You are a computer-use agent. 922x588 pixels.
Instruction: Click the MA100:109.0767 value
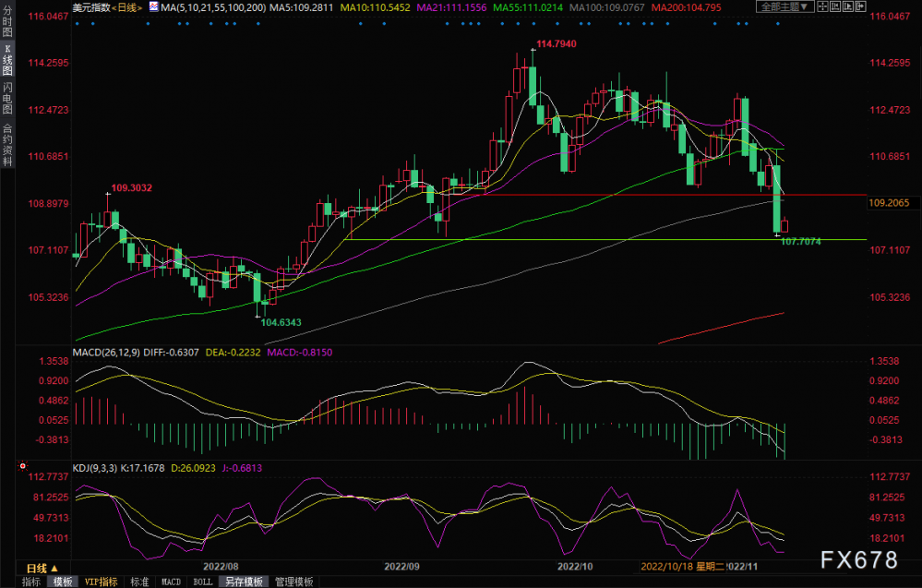[x=607, y=7]
